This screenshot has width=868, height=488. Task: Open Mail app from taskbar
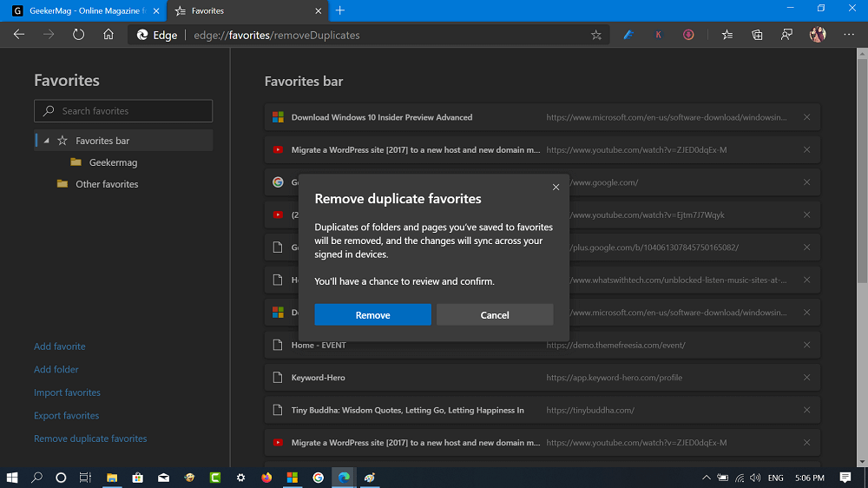coord(163,478)
